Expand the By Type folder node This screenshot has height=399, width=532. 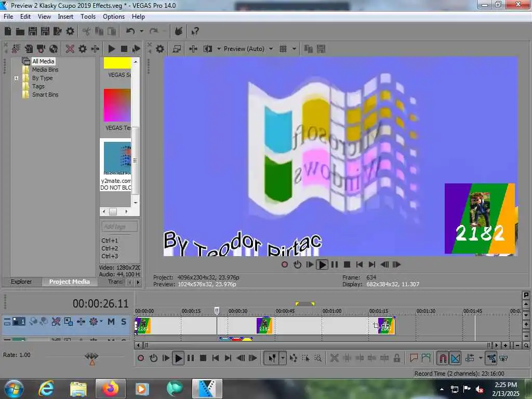(16, 78)
